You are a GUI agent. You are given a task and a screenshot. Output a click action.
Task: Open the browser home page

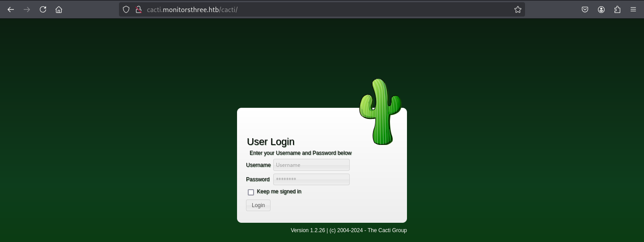59,9
